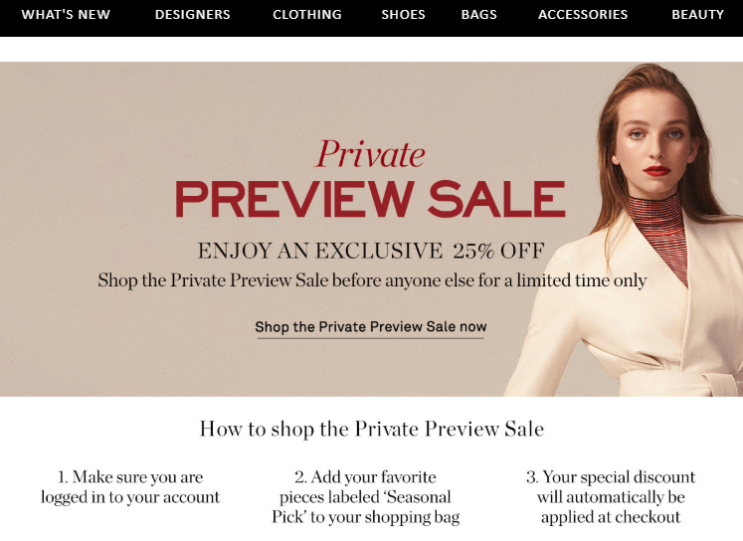Click step 3 about discount applied at checkout
Image resolution: width=743 pixels, height=541 pixels.
pyautogui.click(x=610, y=497)
